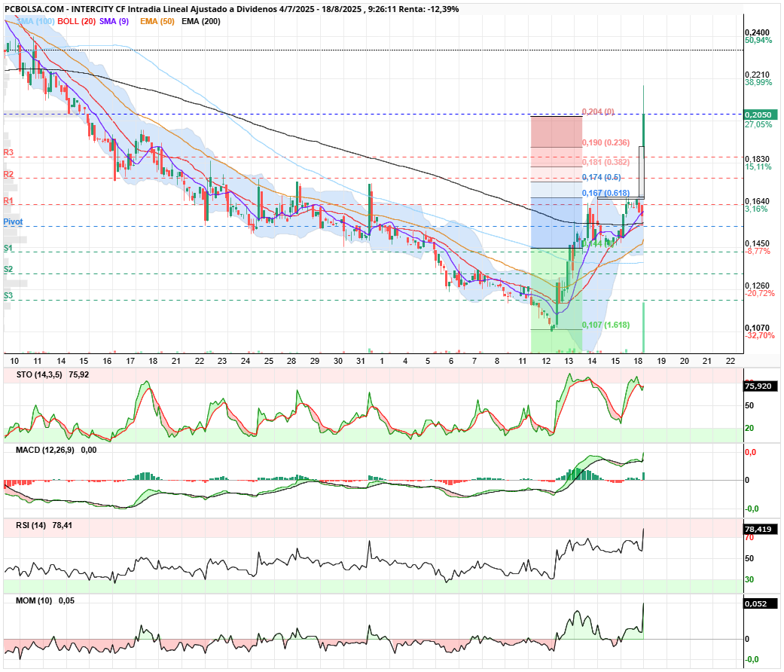The width and height of the screenshot is (784, 672).
Task: Select the SMA (100) legend label
Action: coord(35,21)
